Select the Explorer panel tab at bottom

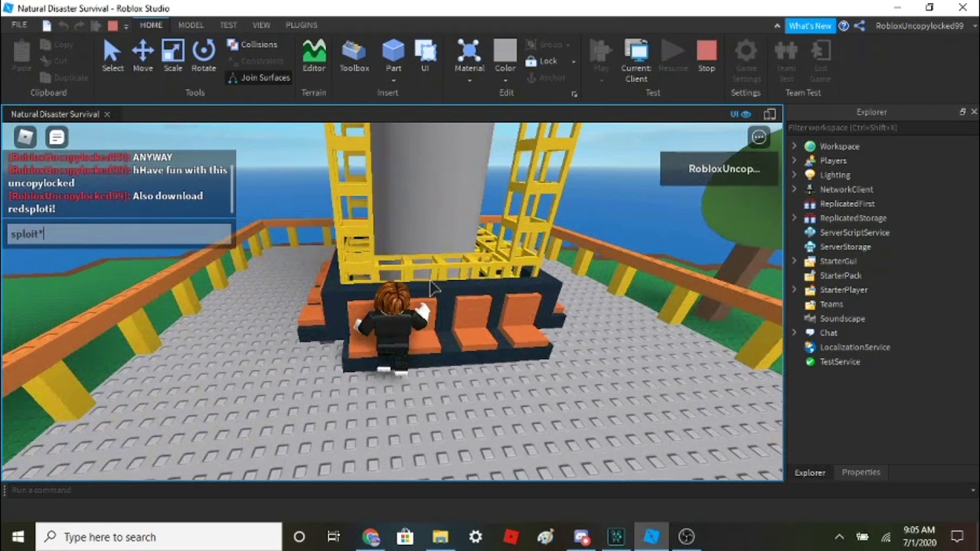click(810, 472)
